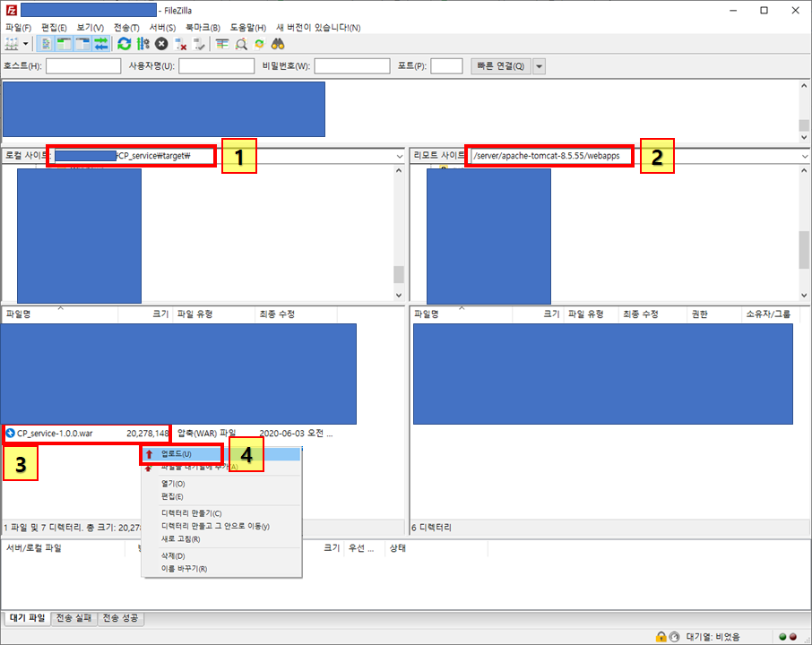Image resolution: width=812 pixels, height=645 pixels.
Task: Expand the local site path dropdown
Action: click(399, 156)
